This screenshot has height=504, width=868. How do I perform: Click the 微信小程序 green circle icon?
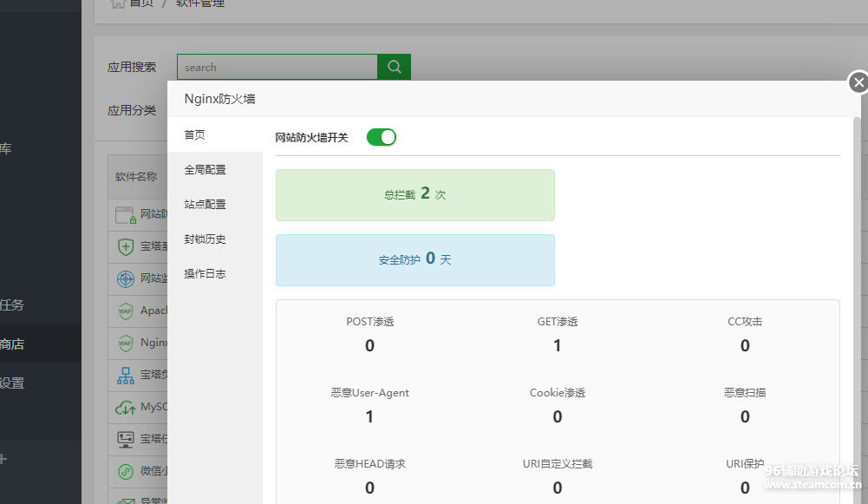(125, 471)
